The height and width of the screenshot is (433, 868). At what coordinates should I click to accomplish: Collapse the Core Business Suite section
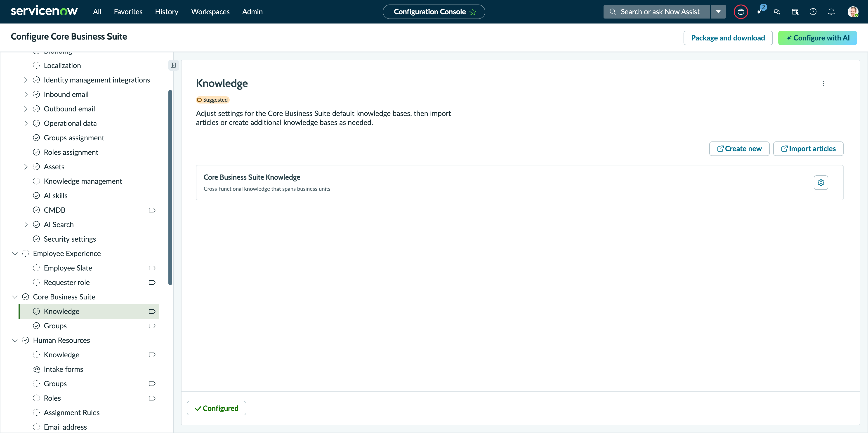[x=15, y=297]
